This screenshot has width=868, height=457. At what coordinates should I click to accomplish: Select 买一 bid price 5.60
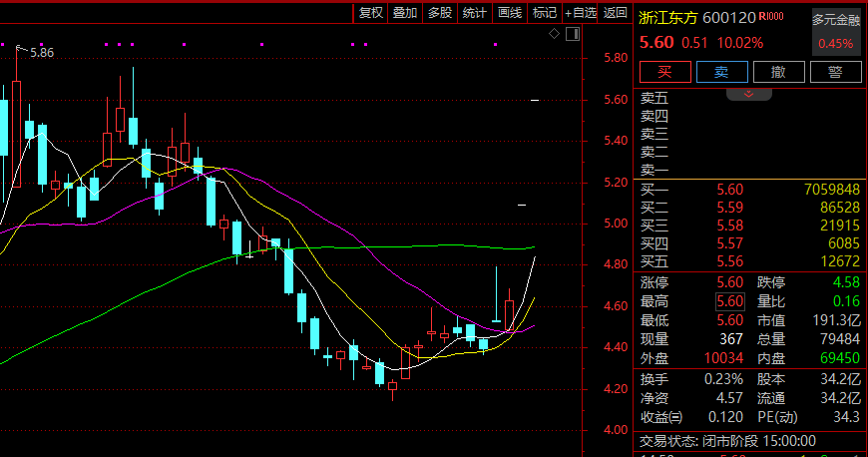pos(730,190)
